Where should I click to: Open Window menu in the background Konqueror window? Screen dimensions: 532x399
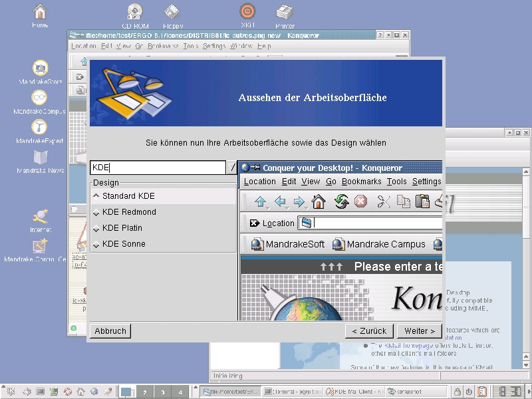click(241, 46)
